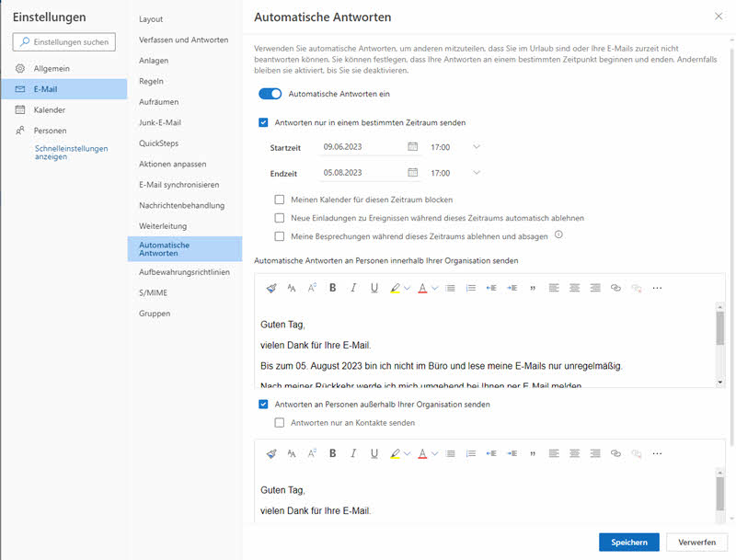Select Verfassen und Antworten submenu item

tap(185, 40)
